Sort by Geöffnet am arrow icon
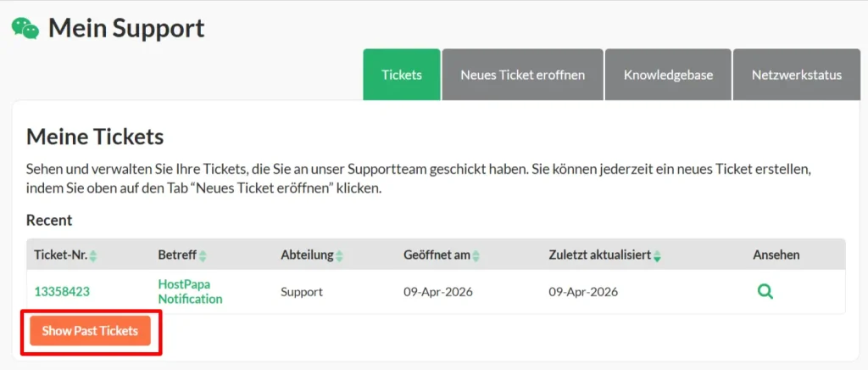Image resolution: width=868 pixels, height=370 pixels. [476, 255]
